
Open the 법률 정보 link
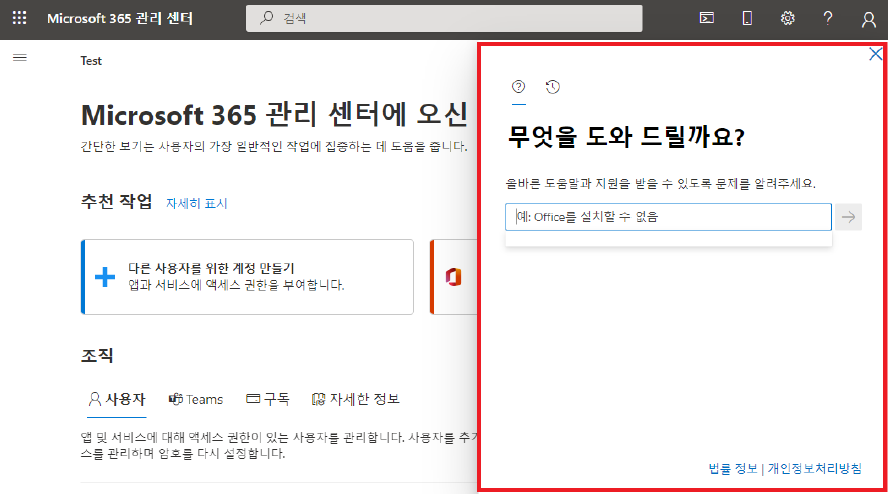click(x=732, y=468)
